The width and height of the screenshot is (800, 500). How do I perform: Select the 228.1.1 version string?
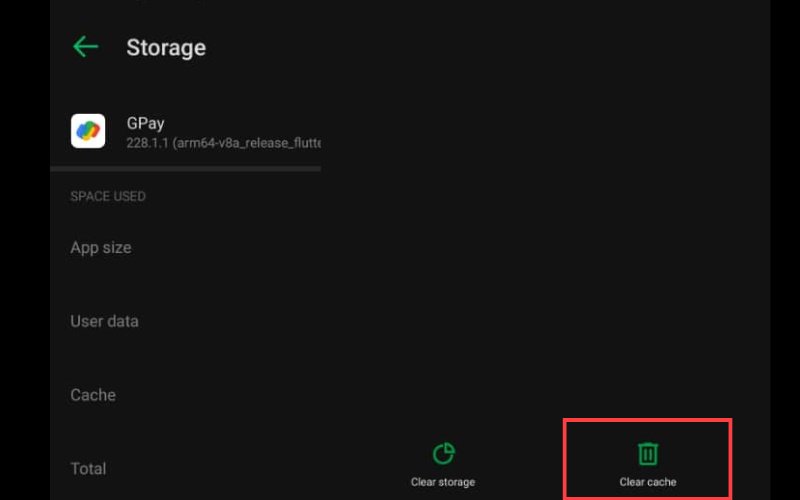click(223, 143)
